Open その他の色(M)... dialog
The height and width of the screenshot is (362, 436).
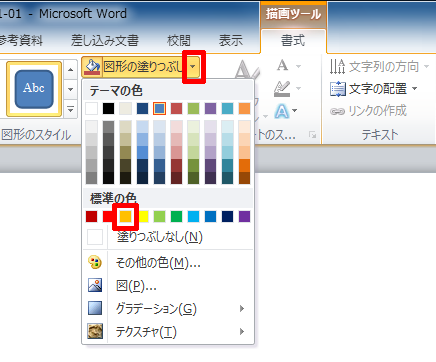[168, 263]
